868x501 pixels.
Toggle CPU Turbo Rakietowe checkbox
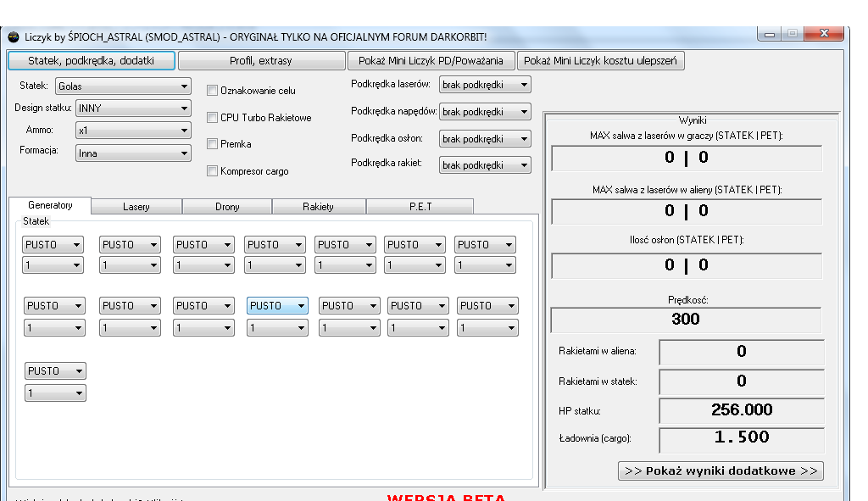tap(212, 117)
